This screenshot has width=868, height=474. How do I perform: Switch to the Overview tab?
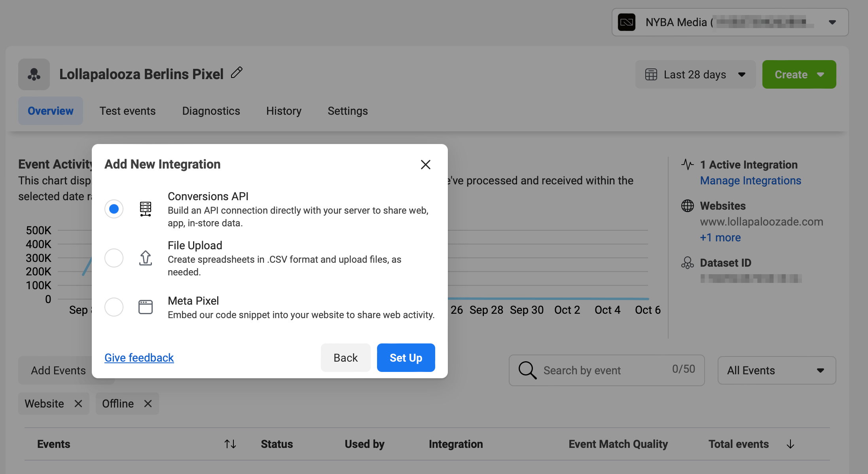[x=51, y=111]
